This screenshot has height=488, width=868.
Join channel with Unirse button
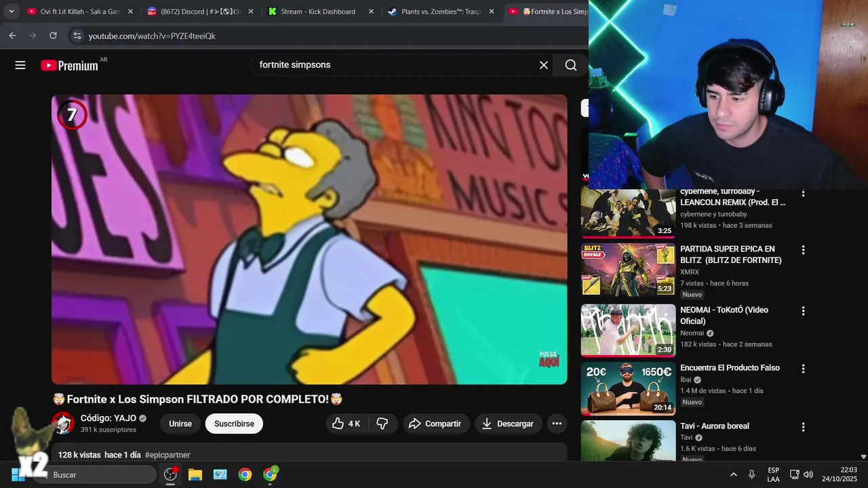click(x=180, y=424)
